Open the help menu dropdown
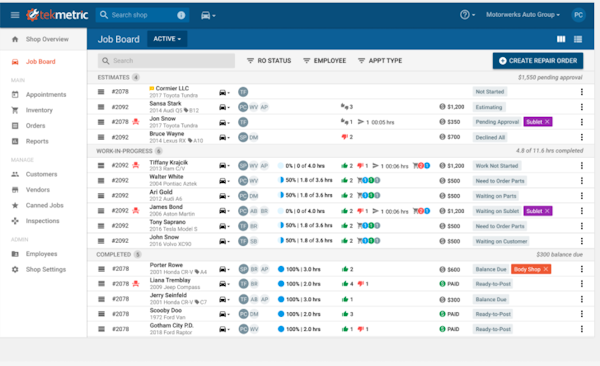This screenshot has height=366, width=600. [x=467, y=15]
